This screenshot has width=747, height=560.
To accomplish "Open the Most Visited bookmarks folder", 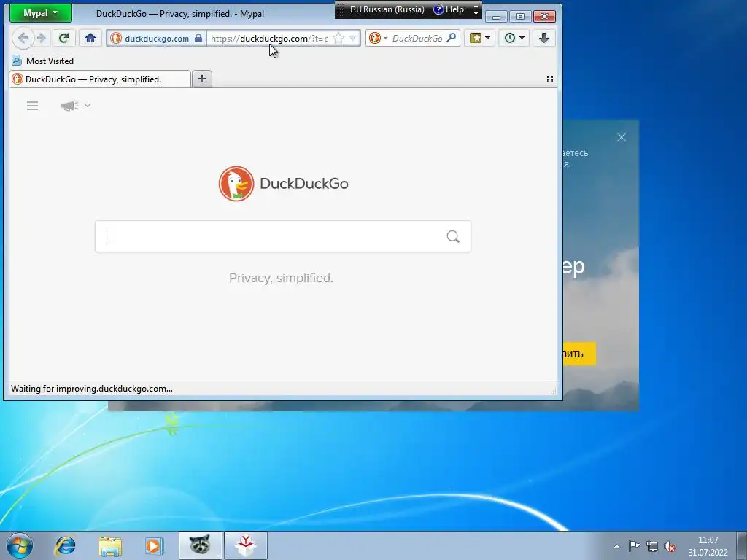I will coord(43,61).
